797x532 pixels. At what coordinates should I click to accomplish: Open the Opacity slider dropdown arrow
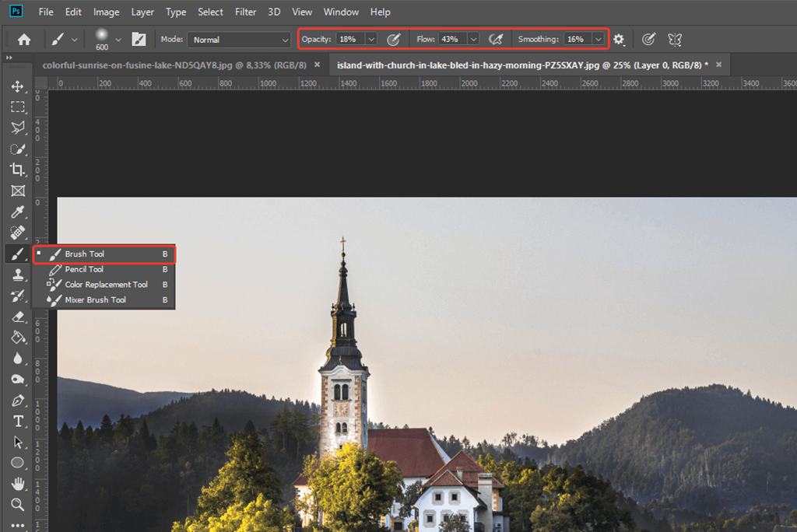(x=371, y=39)
